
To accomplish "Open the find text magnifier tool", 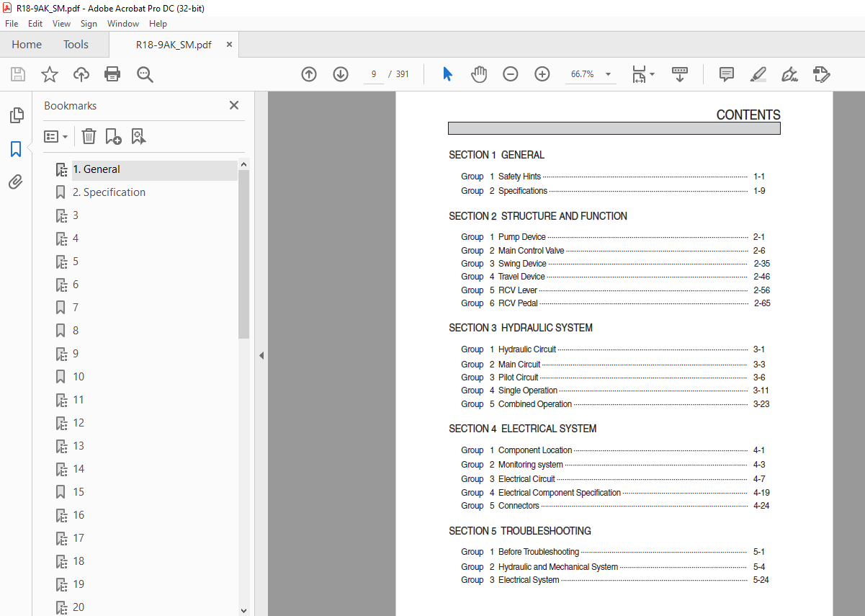I will coord(145,74).
